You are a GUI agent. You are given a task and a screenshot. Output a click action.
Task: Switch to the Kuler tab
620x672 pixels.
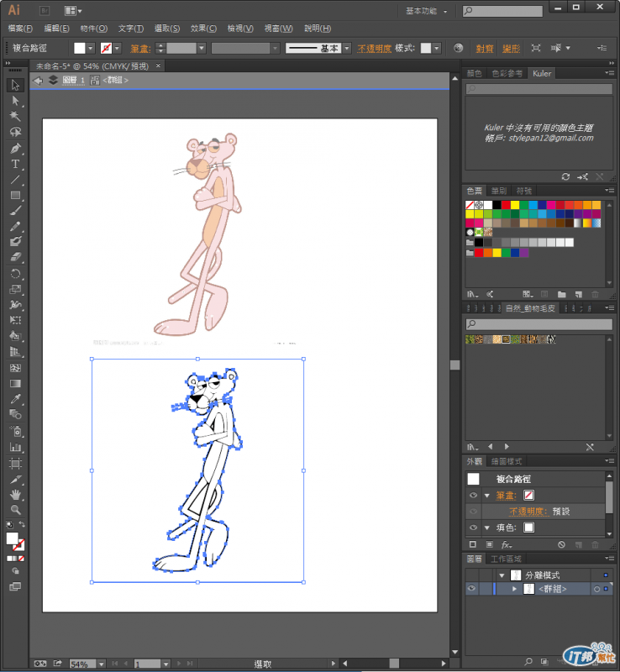point(542,73)
